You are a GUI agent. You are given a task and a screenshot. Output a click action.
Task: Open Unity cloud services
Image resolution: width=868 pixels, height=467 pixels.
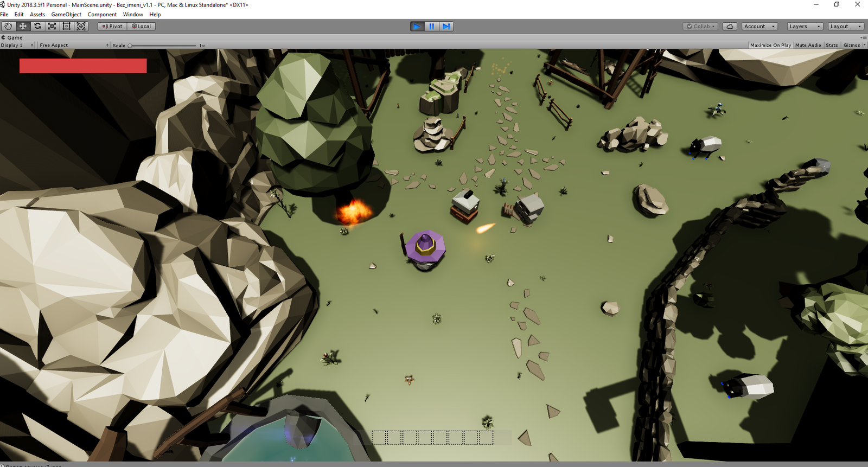point(730,26)
